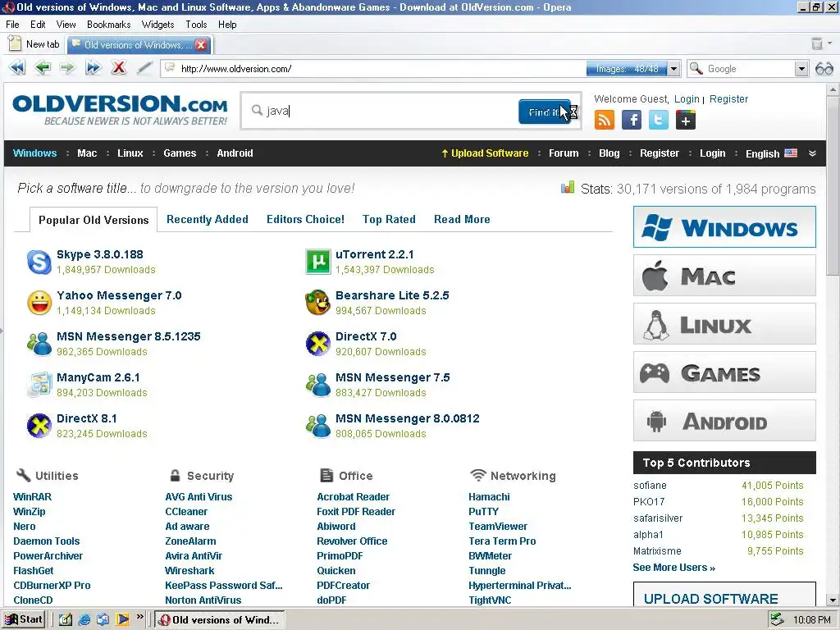Click the MSN Messenger 8.0.0812 icon
840x630 pixels.
(317, 426)
